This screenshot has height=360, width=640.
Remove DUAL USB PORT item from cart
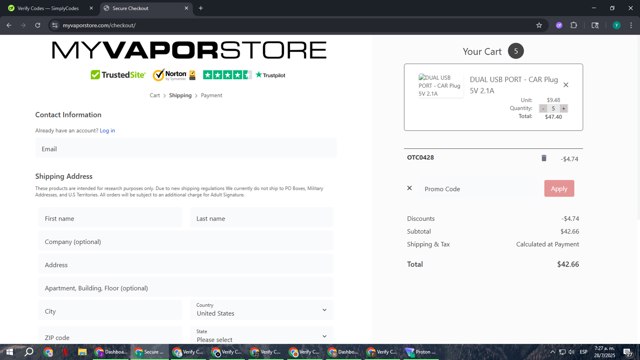(566, 85)
